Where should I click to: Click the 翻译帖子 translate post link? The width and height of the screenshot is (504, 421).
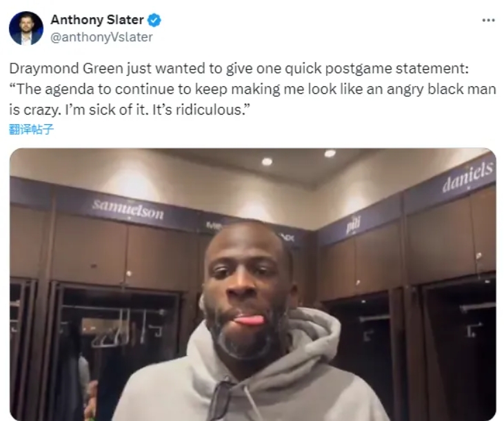pos(31,129)
